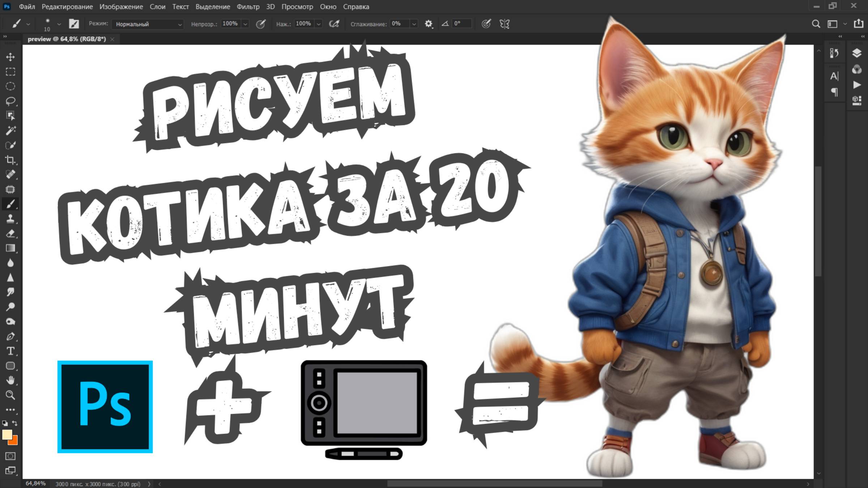This screenshot has height=488, width=868.
Task: Expand the brush preset picker
Action: [x=59, y=24]
